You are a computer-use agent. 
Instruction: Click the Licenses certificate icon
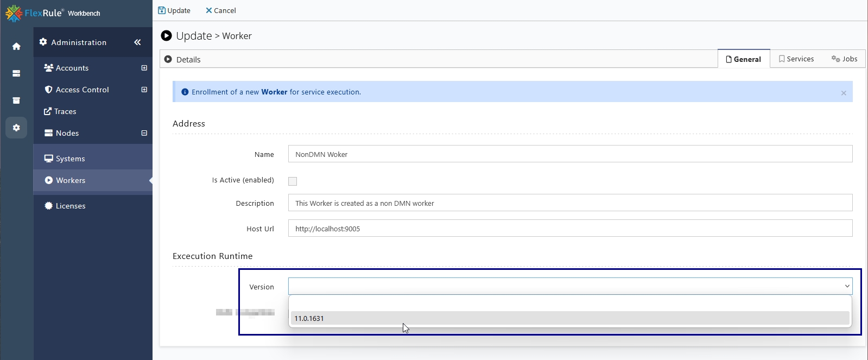click(x=49, y=205)
